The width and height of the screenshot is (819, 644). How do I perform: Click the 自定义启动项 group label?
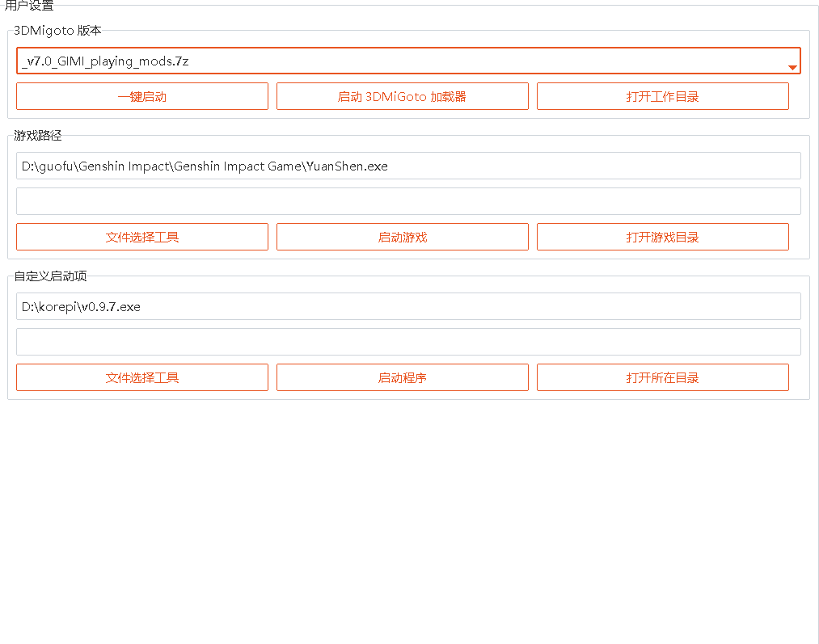click(x=50, y=276)
